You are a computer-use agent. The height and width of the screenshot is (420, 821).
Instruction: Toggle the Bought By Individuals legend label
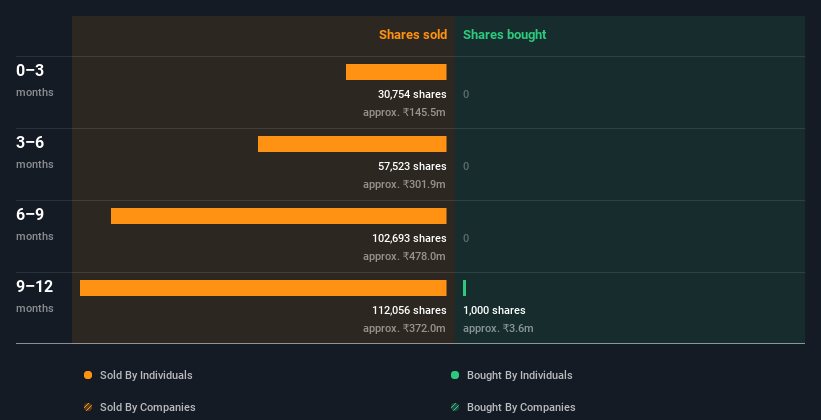pos(519,376)
